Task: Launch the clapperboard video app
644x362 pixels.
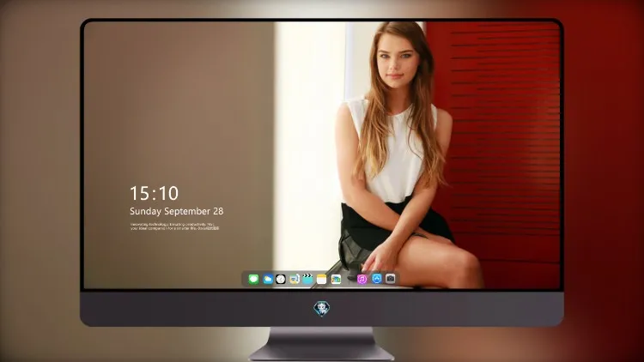Action: (x=307, y=279)
